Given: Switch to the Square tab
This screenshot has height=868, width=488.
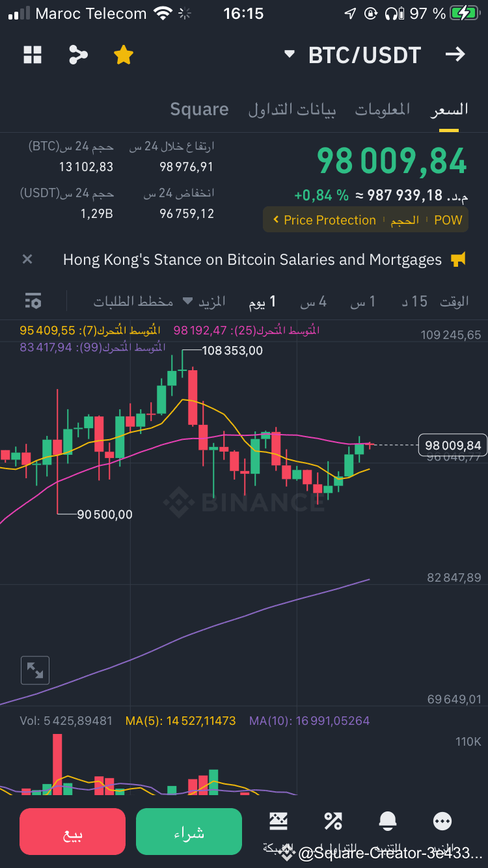Looking at the screenshot, I should click(x=199, y=109).
